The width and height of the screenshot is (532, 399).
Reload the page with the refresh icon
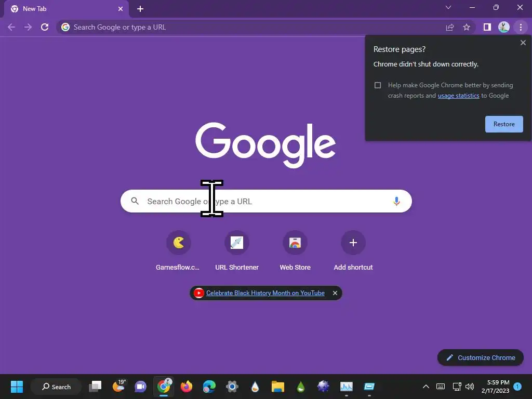click(x=45, y=27)
